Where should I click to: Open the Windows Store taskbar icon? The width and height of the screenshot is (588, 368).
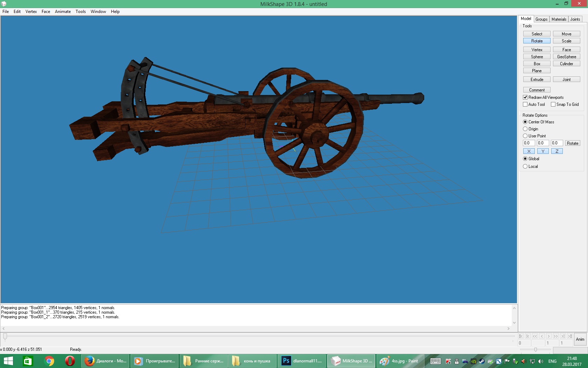28,361
